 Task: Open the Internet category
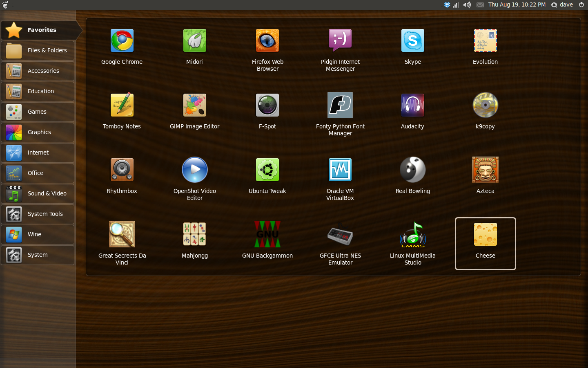coord(38,153)
